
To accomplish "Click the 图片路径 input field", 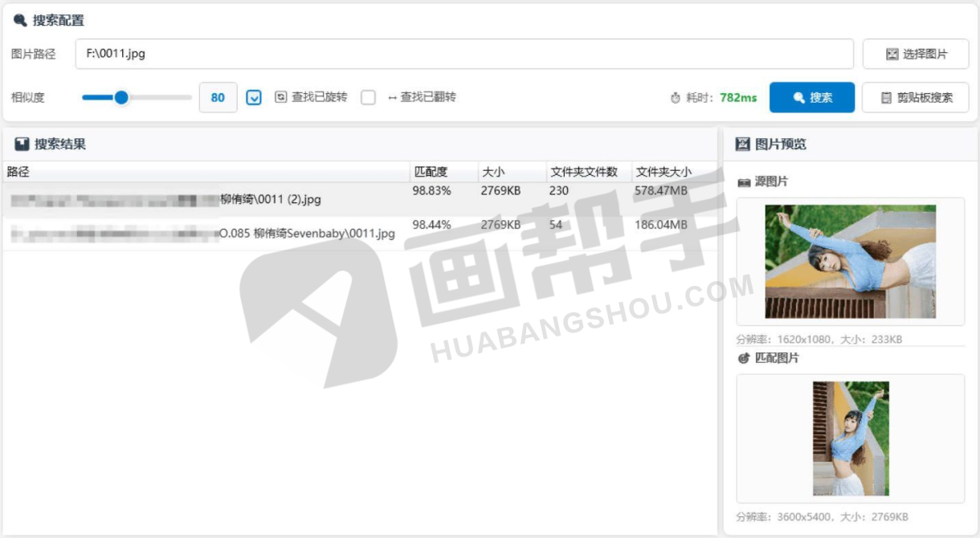I will [464, 55].
